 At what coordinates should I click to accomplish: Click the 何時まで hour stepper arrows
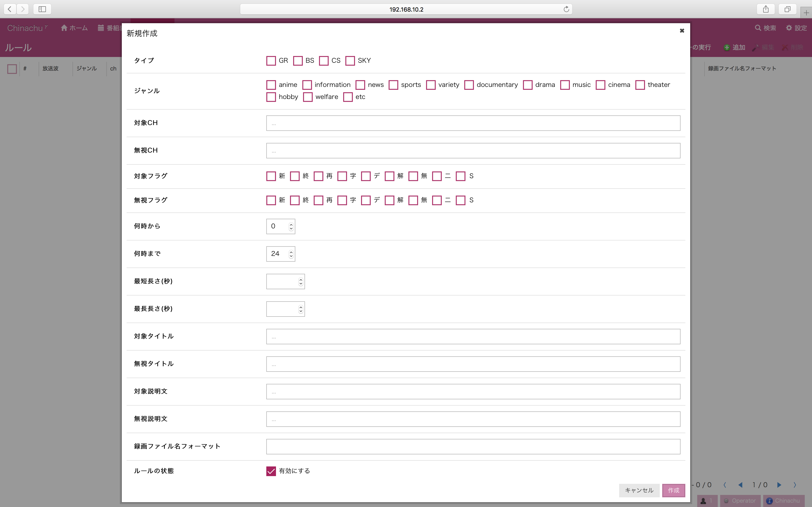(291, 254)
